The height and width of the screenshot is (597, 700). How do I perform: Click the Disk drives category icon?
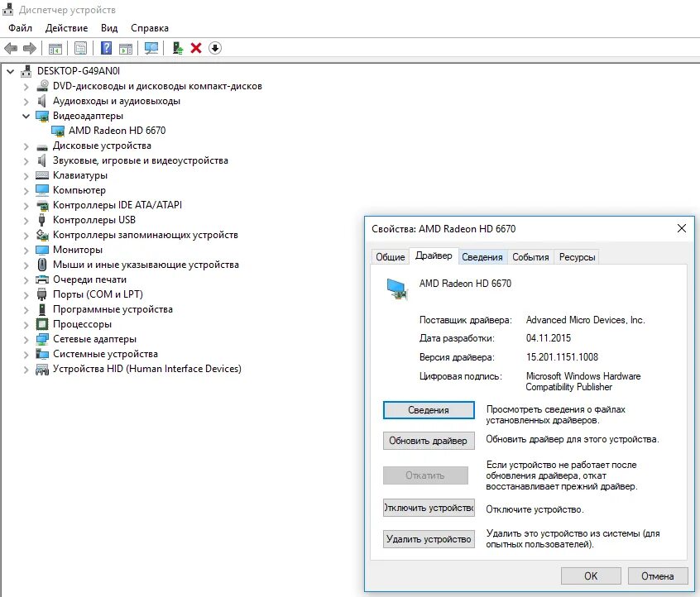point(42,147)
